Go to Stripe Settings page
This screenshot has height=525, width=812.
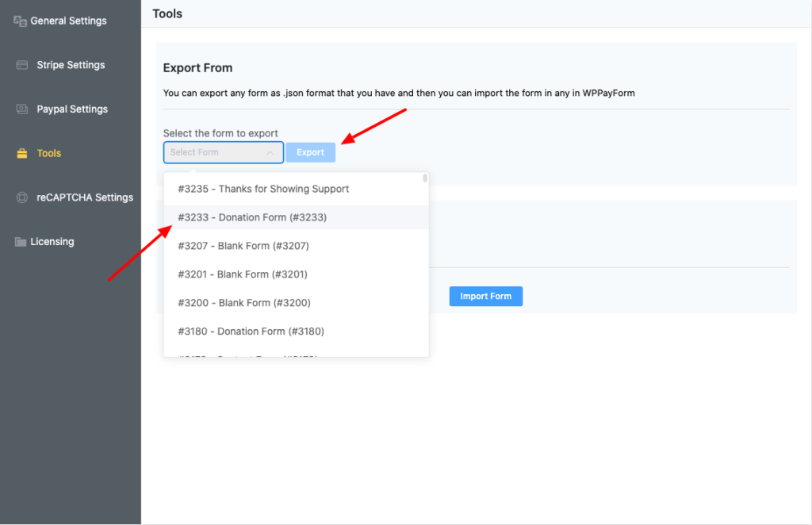click(x=71, y=65)
